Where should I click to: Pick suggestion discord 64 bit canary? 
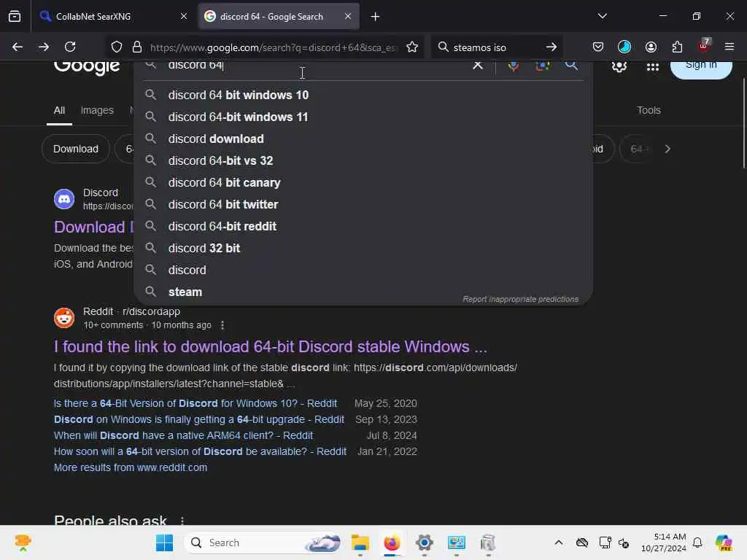click(x=363, y=182)
